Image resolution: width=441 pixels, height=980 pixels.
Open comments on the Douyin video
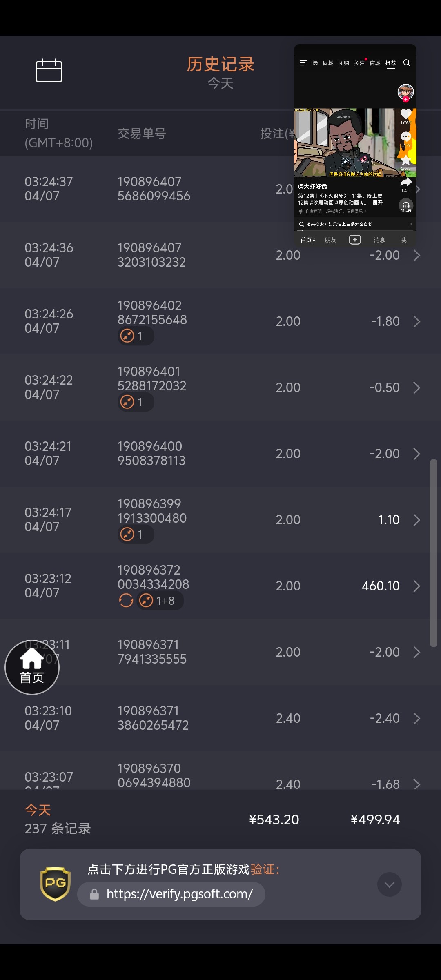[405, 137]
